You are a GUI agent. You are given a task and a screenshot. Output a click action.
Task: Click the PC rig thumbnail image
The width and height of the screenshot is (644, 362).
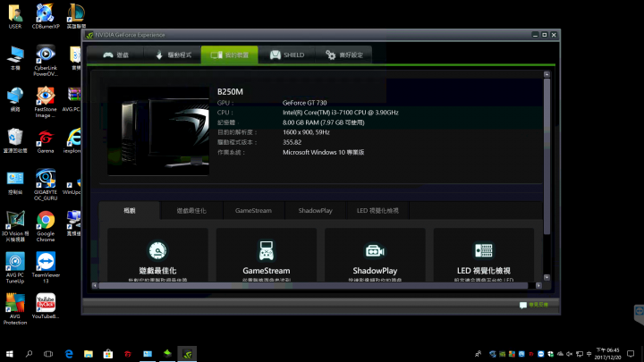pyautogui.click(x=158, y=131)
